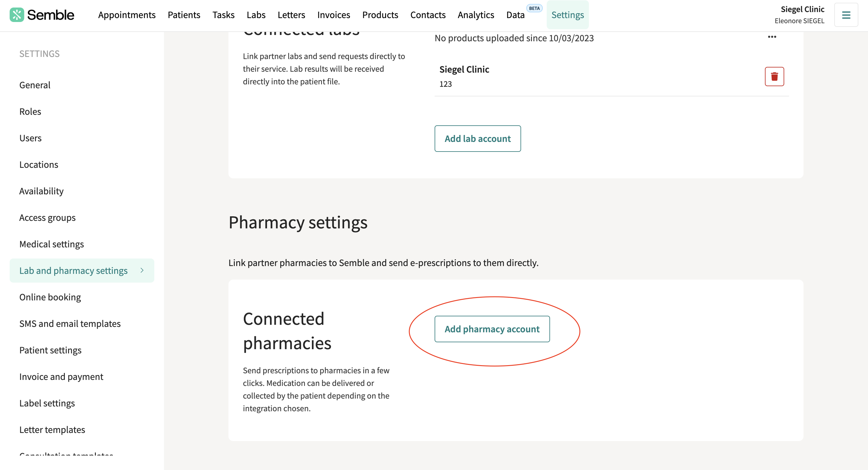The height and width of the screenshot is (470, 868).
Task: Go to Patient settings
Action: pos(50,350)
